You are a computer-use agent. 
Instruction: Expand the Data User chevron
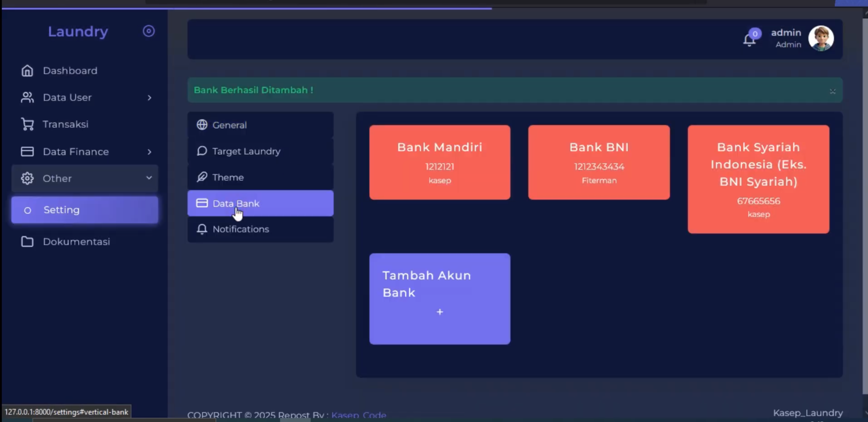click(149, 98)
